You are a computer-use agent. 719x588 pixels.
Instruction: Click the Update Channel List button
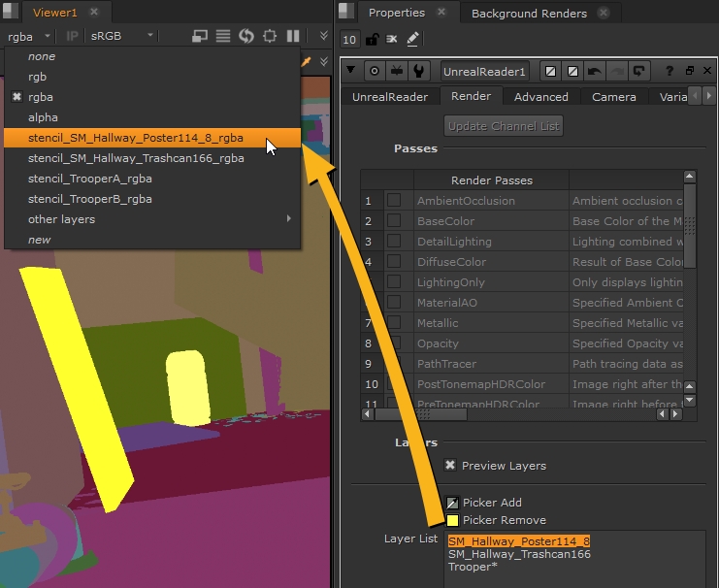[x=504, y=126]
